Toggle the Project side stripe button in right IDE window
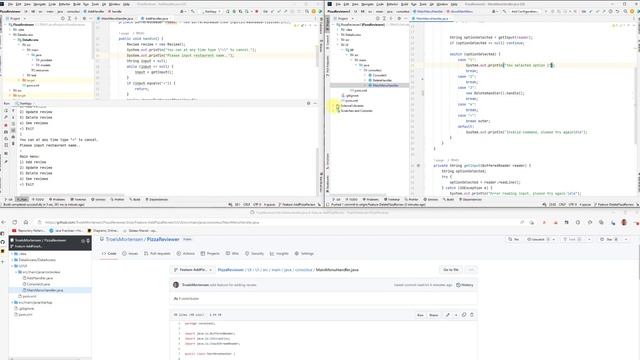640x360 pixels. [x=328, y=24]
